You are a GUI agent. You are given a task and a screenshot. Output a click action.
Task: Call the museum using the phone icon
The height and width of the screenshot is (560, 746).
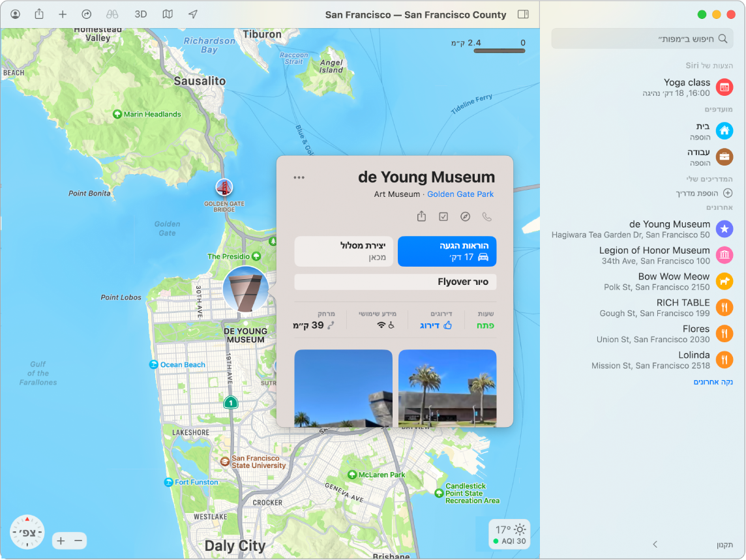(x=486, y=216)
